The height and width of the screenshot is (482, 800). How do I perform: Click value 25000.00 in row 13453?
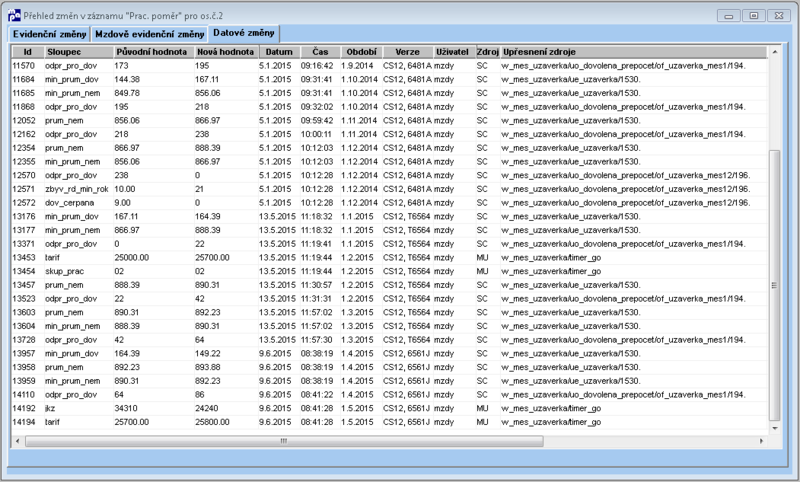coord(132,258)
